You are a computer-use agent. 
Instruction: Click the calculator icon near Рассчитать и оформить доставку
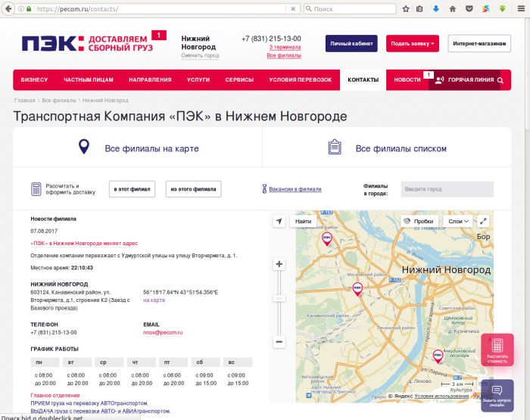(36, 189)
